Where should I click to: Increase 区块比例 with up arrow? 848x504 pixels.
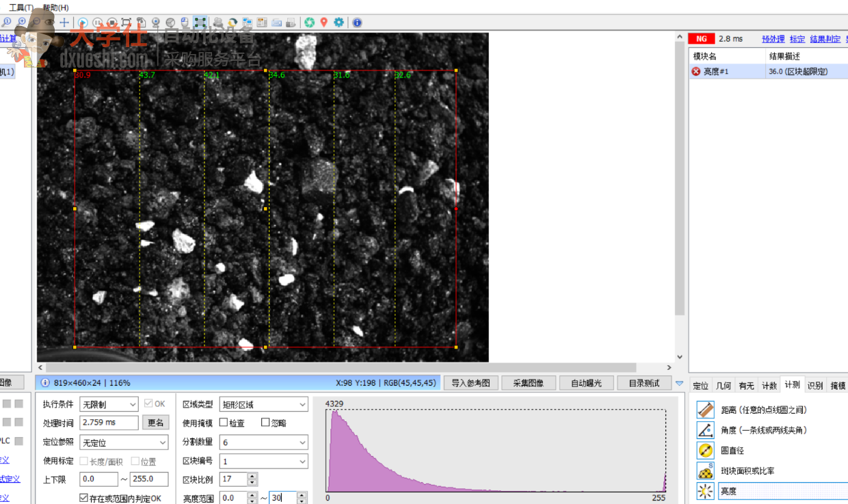pyautogui.click(x=252, y=476)
